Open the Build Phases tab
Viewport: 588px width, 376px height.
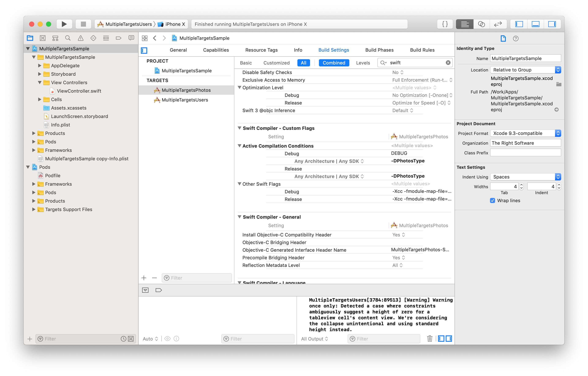coord(379,50)
